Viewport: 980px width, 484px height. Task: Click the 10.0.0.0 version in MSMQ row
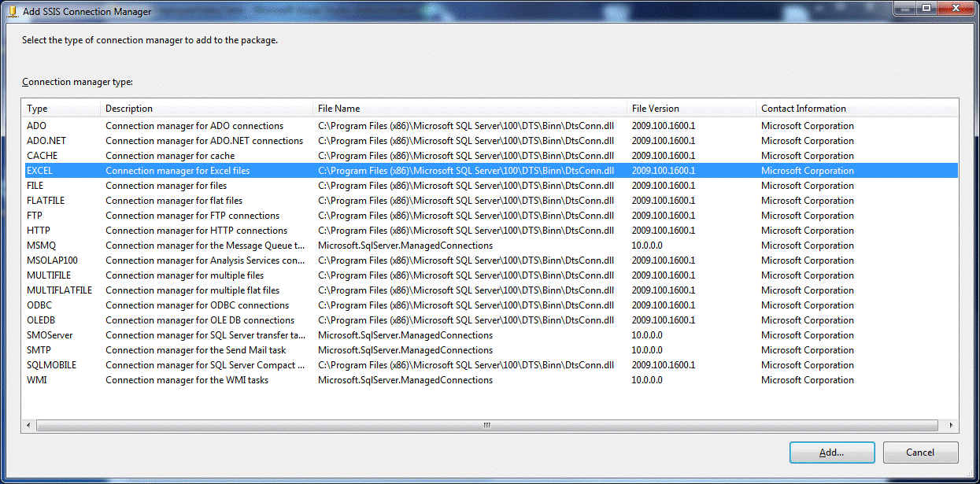click(647, 246)
